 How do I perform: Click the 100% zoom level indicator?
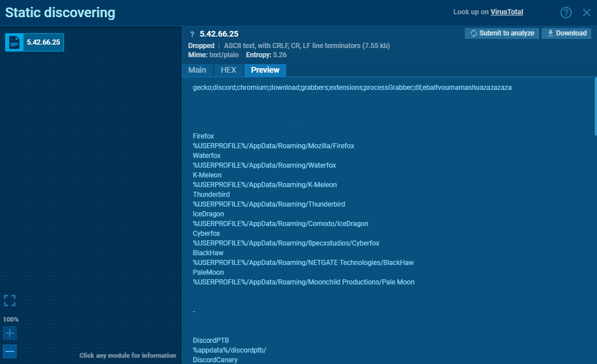tap(10, 319)
